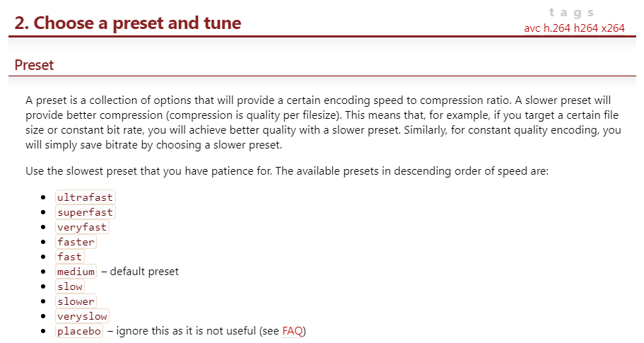Open the h.264 tag with a dot
This screenshot has height=343, width=644.
557,28
